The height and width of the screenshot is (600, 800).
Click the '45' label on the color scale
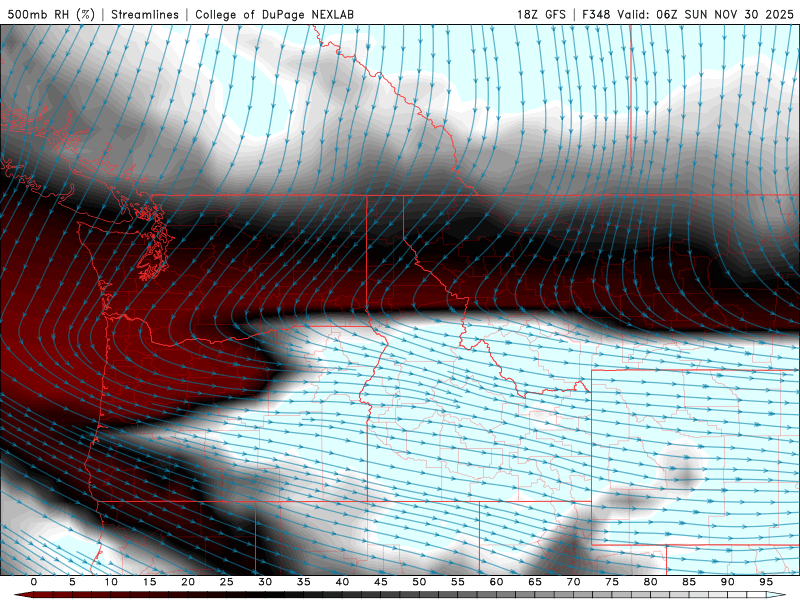tap(381, 582)
